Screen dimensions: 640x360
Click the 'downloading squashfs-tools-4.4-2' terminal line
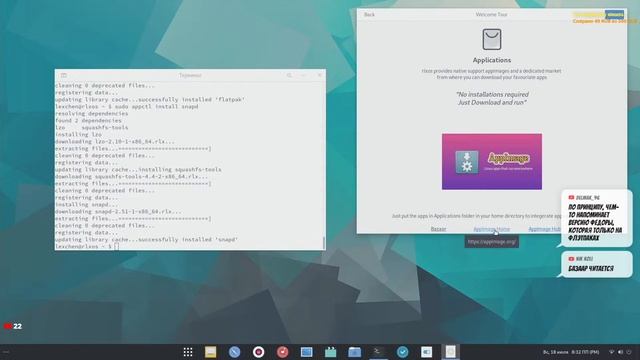(131, 177)
